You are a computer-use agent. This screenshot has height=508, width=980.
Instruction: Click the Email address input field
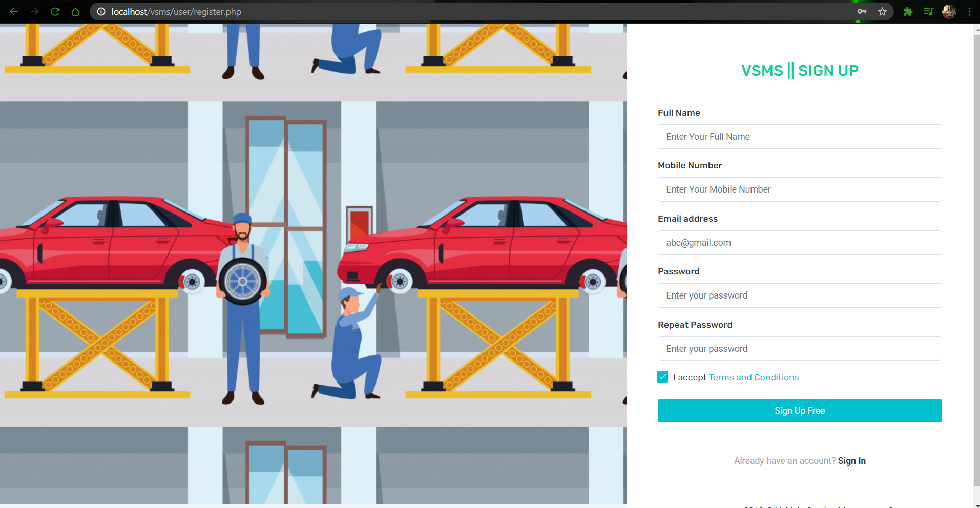coord(799,242)
